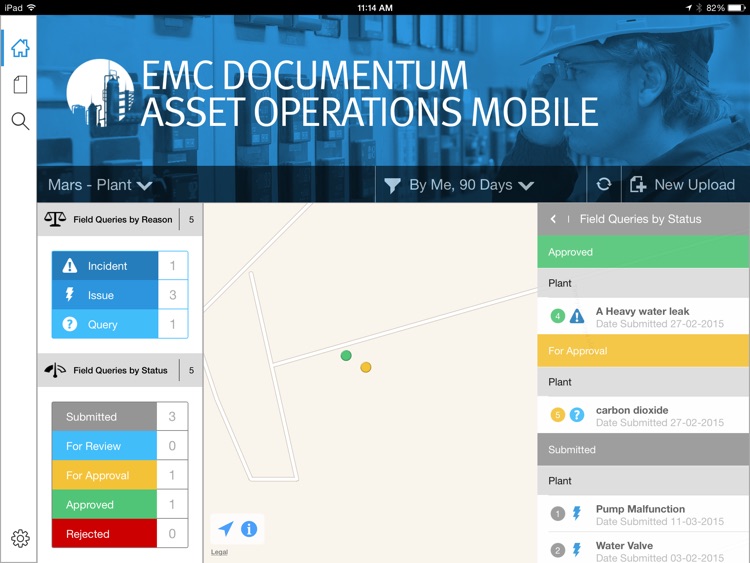
Task: Tap the filter funnel icon
Action: click(x=392, y=185)
